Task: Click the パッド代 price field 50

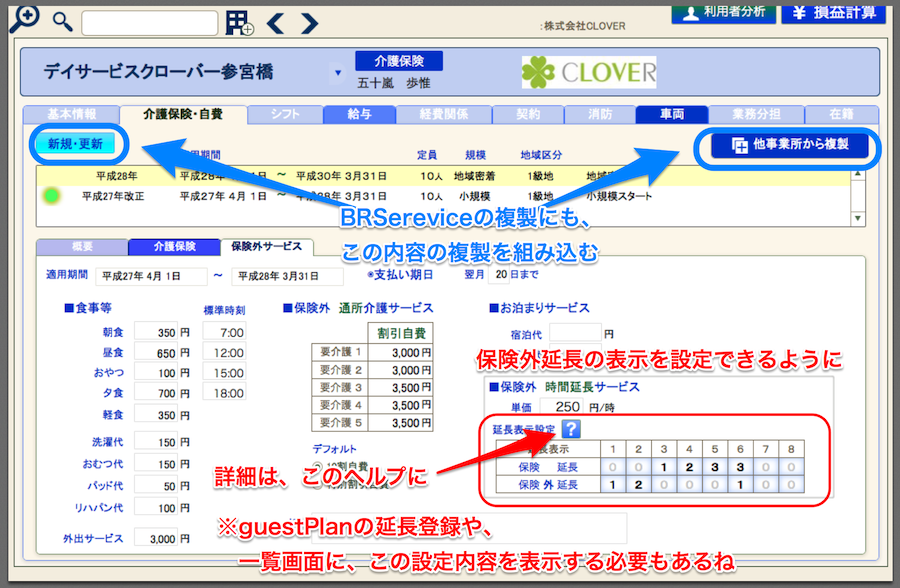Action: click(156, 485)
